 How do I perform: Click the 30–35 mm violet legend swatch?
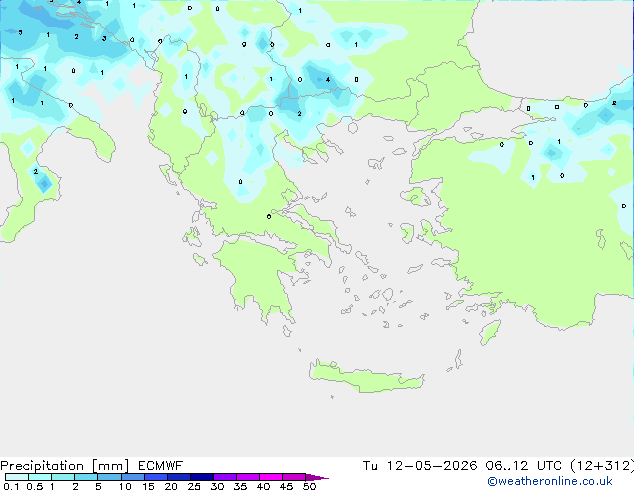[x=225, y=477]
